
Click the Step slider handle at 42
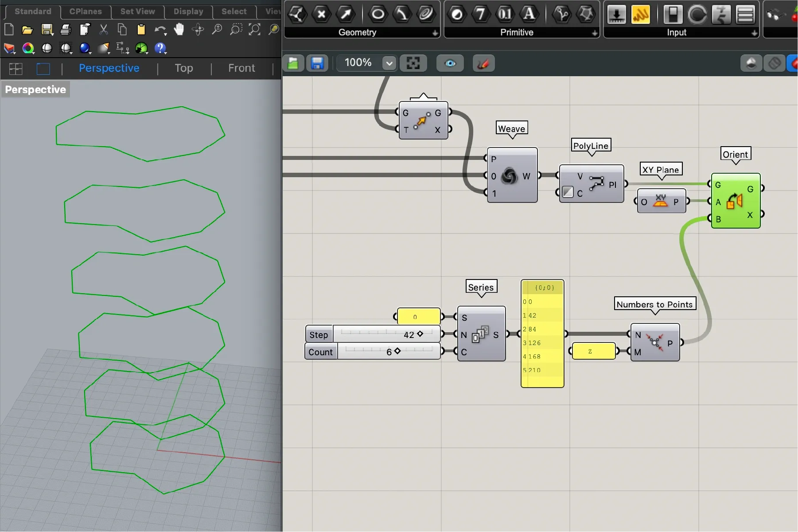click(420, 334)
